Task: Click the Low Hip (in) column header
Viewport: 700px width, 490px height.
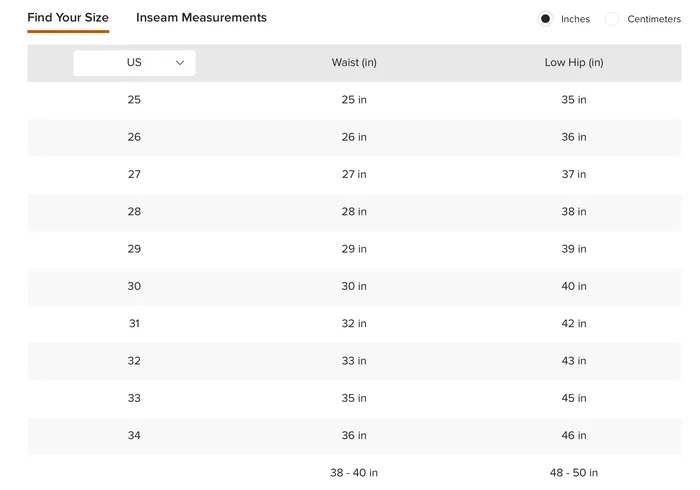Action: (x=574, y=62)
